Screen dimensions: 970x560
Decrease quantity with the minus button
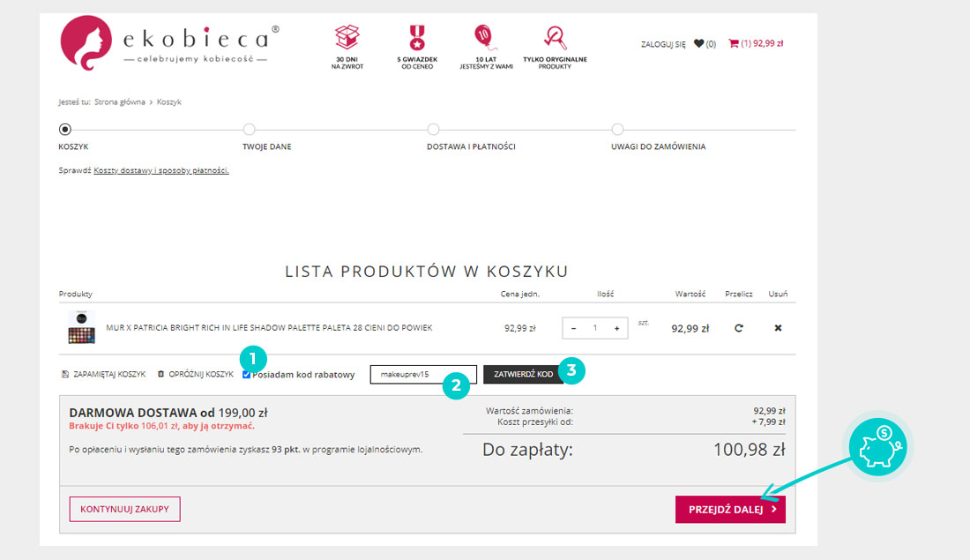click(x=573, y=328)
